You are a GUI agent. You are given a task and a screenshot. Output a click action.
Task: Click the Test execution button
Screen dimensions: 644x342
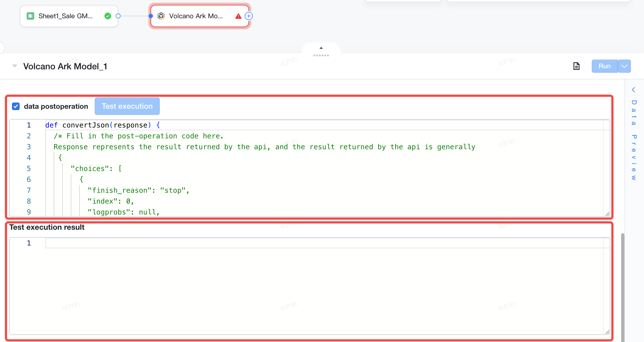127,106
